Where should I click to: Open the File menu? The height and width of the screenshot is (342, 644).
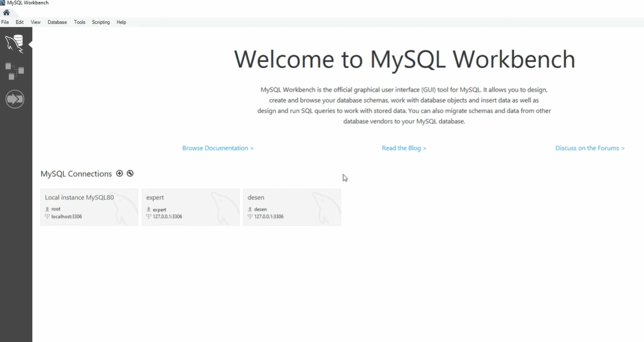[5, 22]
